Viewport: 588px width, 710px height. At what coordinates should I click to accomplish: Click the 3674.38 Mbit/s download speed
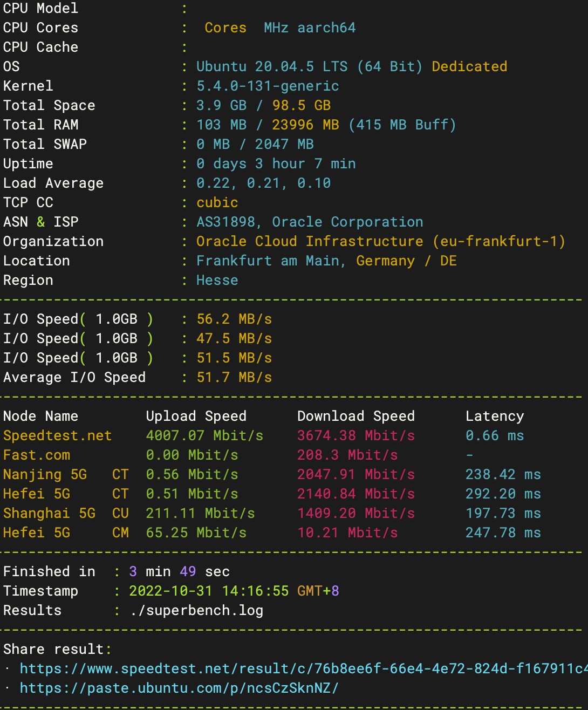(x=356, y=436)
